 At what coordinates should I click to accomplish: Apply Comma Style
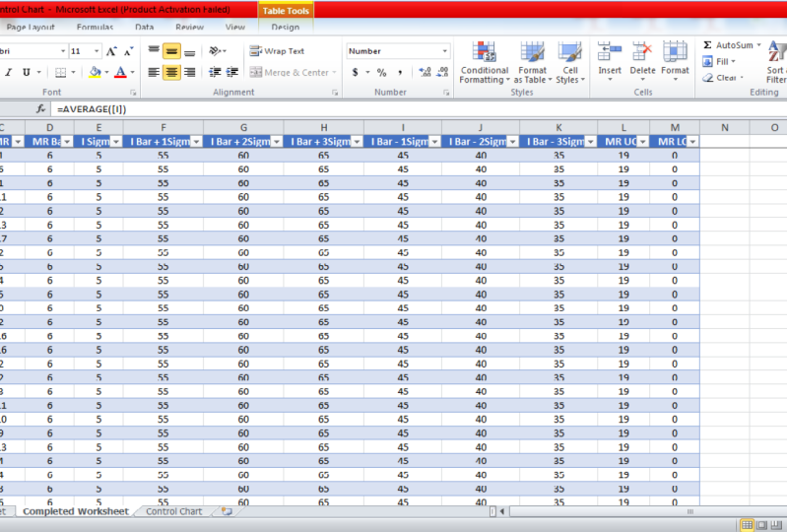400,72
